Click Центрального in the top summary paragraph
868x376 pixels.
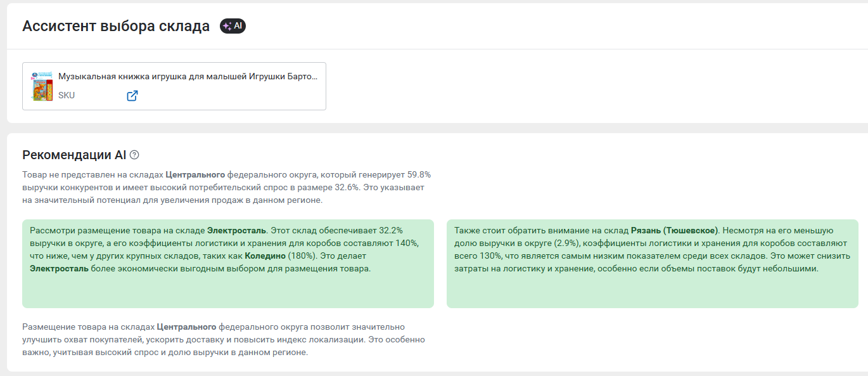(196, 174)
